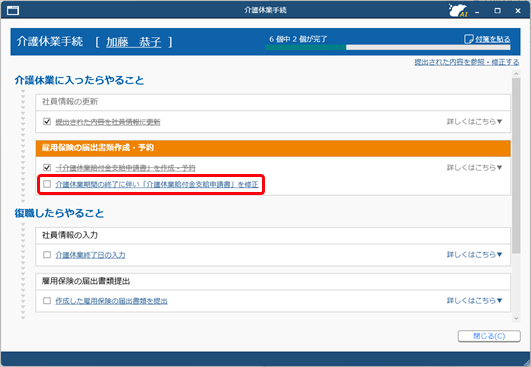Uncheck 提出された内容を社員情報に更新 checkbox
This screenshot has height=367, width=531.
pos(47,121)
